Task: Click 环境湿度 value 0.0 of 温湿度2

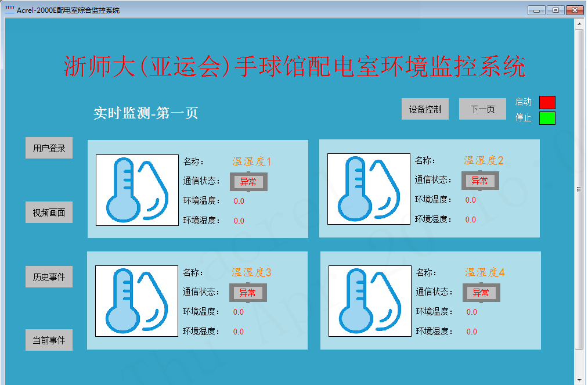Action: pos(471,220)
